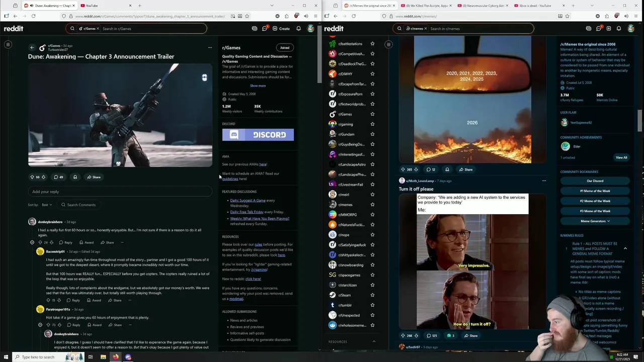Collapse Rule 1 in r/memes rules
The height and width of the screenshot is (362, 644).
coord(625,248)
